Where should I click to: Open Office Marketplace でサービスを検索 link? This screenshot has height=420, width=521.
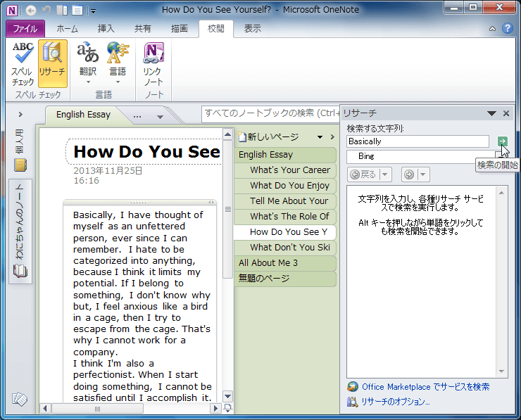[426, 387]
